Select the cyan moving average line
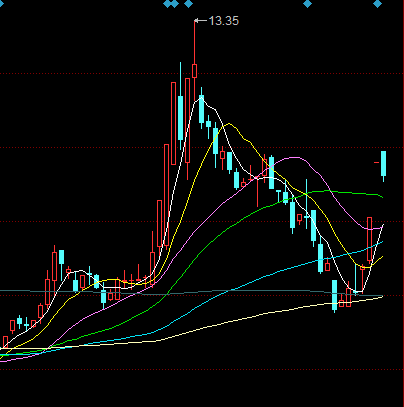The height and width of the screenshot is (407, 404). [x=267, y=275]
